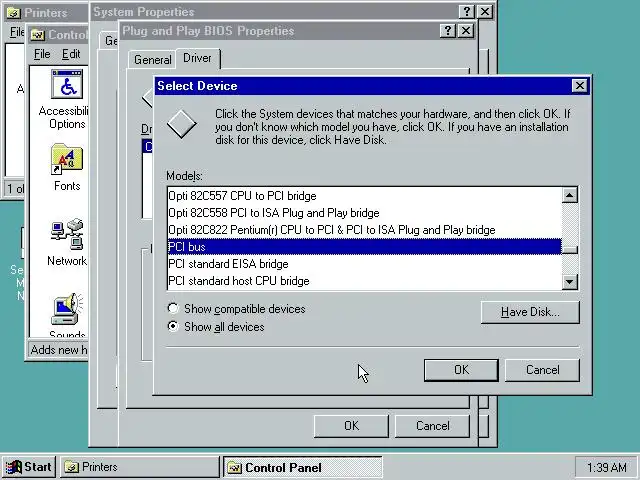This screenshot has width=640, height=480.
Task: Switch to the General tab
Action: click(152, 60)
